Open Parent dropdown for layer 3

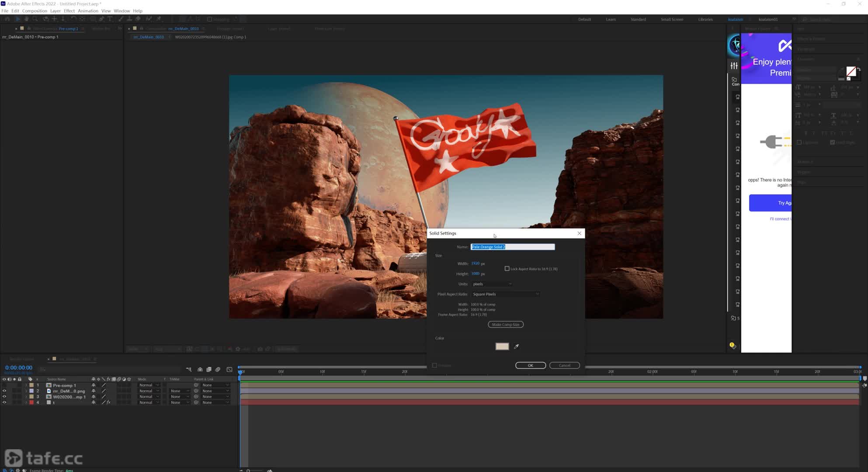point(215,397)
